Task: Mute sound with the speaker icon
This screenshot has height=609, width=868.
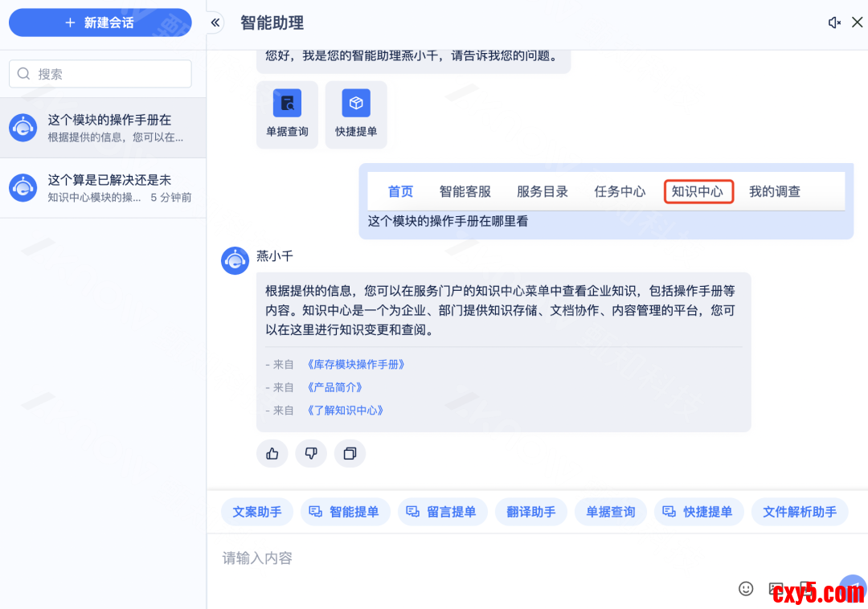Action: [x=834, y=22]
